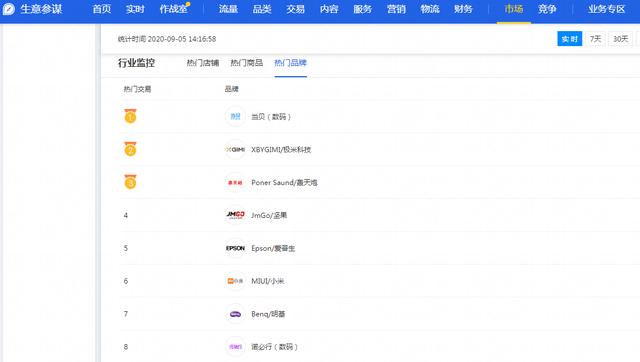Switch to the 热门商品 tab
This screenshot has height=362, width=640.
point(247,63)
